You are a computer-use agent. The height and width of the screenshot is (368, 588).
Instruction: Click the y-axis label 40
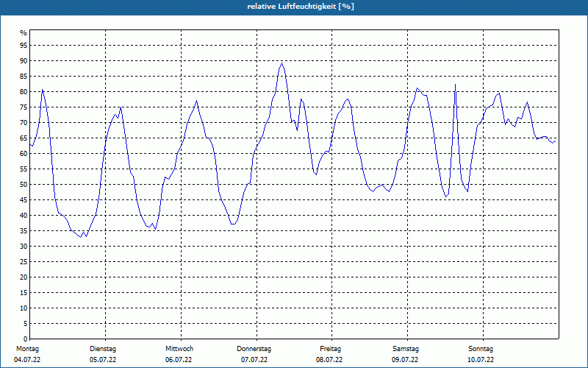(24, 216)
